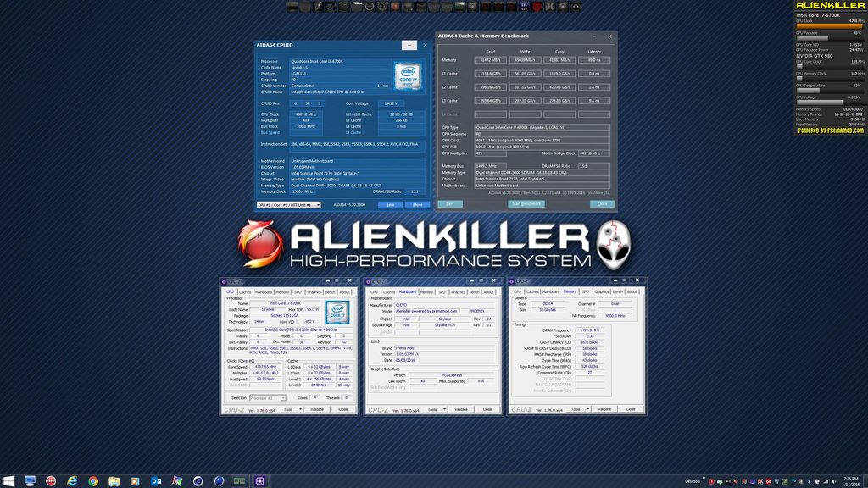868x488 pixels.
Task: Click the purple CPU-Z taskbar icon
Action: 259,481
